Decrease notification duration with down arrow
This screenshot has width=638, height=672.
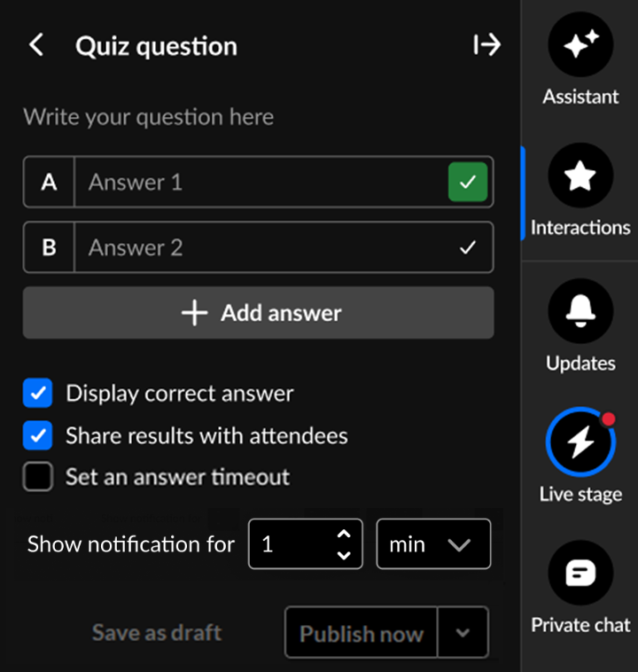tap(344, 555)
